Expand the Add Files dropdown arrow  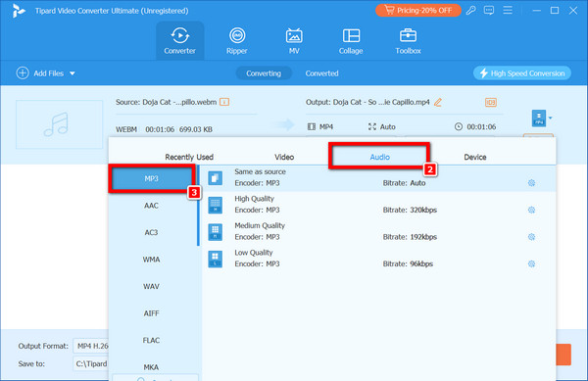[73, 73]
